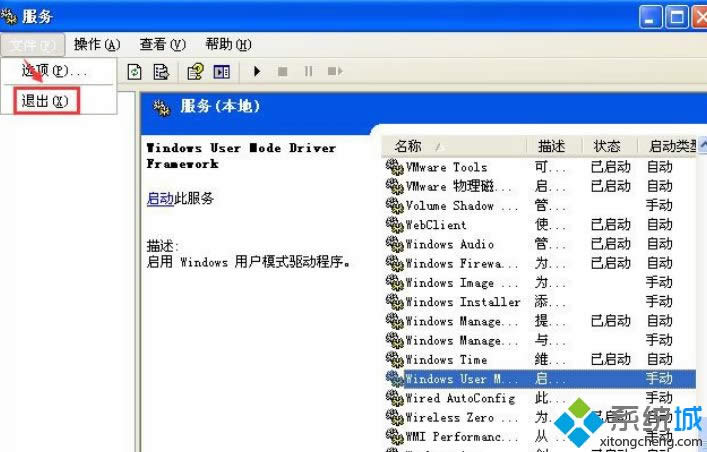Click the gear icon beside Windows Audio

coord(394,244)
